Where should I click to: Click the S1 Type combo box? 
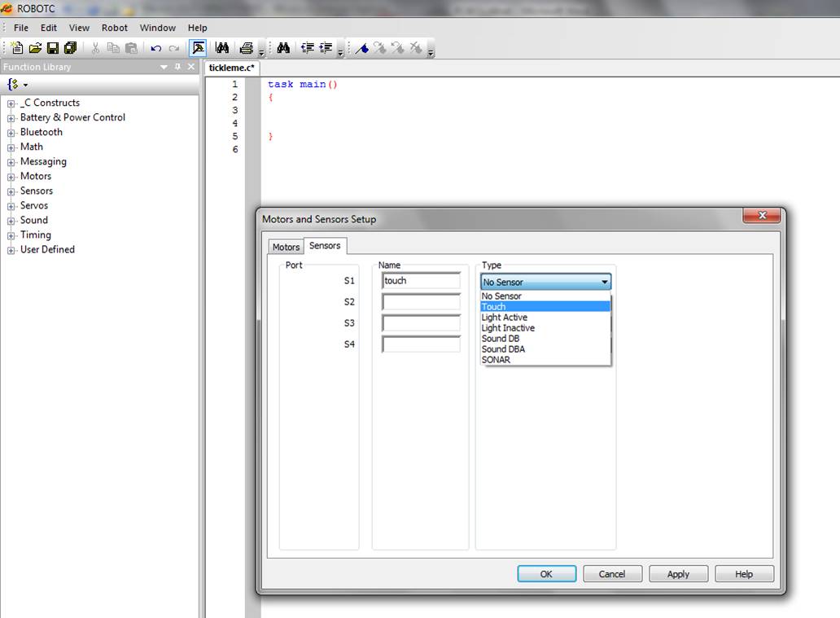point(545,282)
